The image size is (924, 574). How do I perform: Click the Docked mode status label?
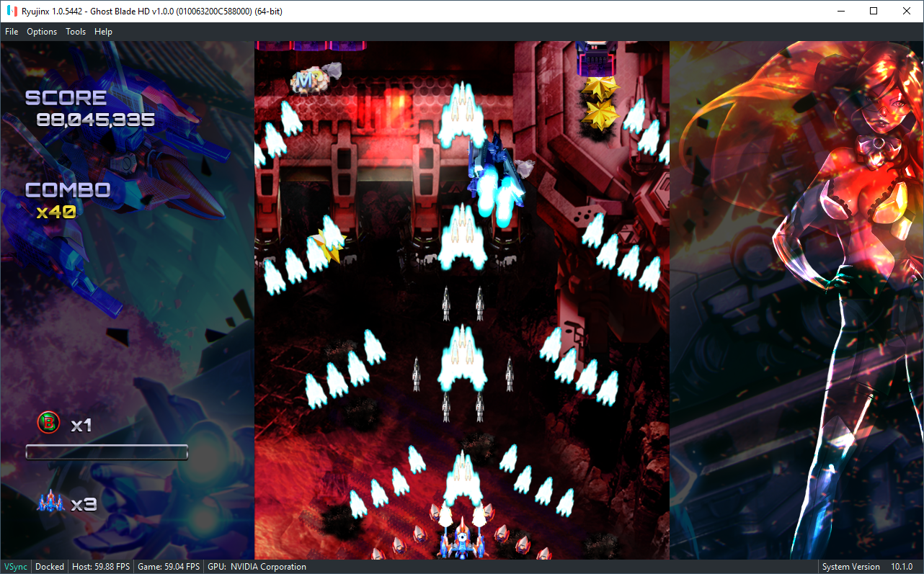click(x=50, y=567)
